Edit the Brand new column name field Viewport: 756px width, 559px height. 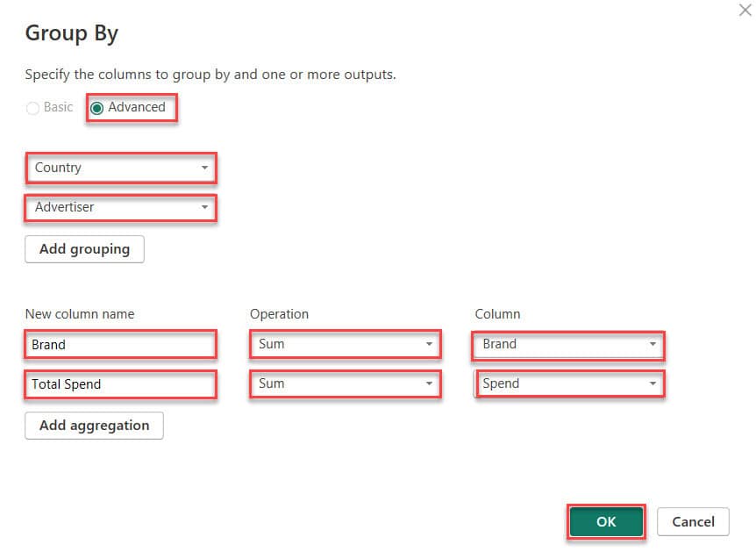coord(120,344)
